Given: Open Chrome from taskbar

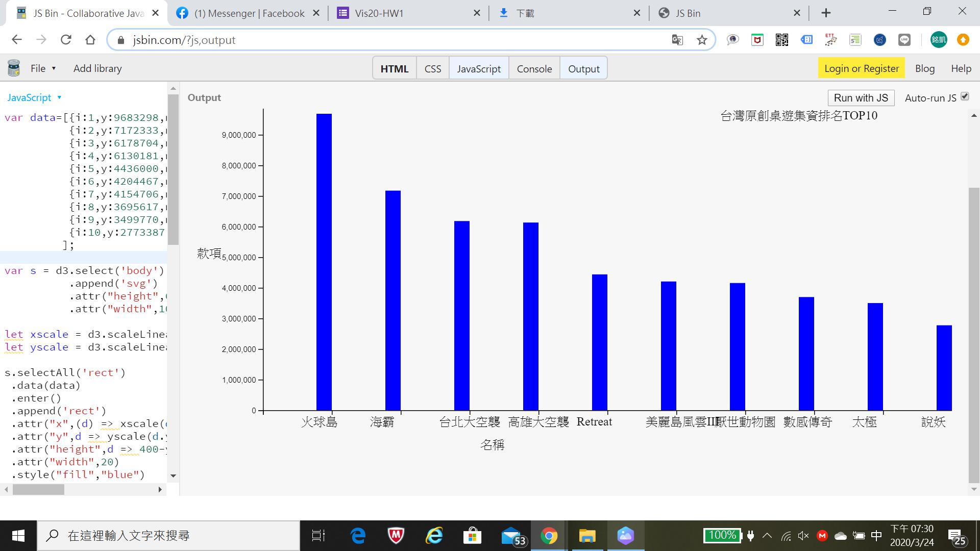Looking at the screenshot, I should pyautogui.click(x=549, y=536).
